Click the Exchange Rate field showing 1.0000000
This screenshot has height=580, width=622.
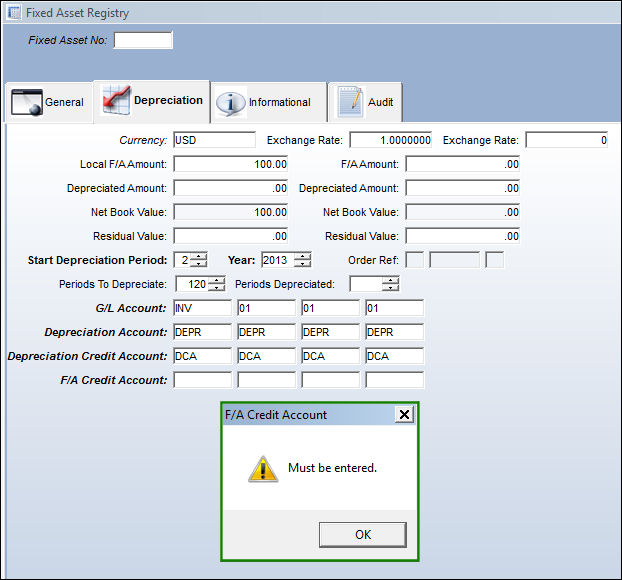(390, 140)
